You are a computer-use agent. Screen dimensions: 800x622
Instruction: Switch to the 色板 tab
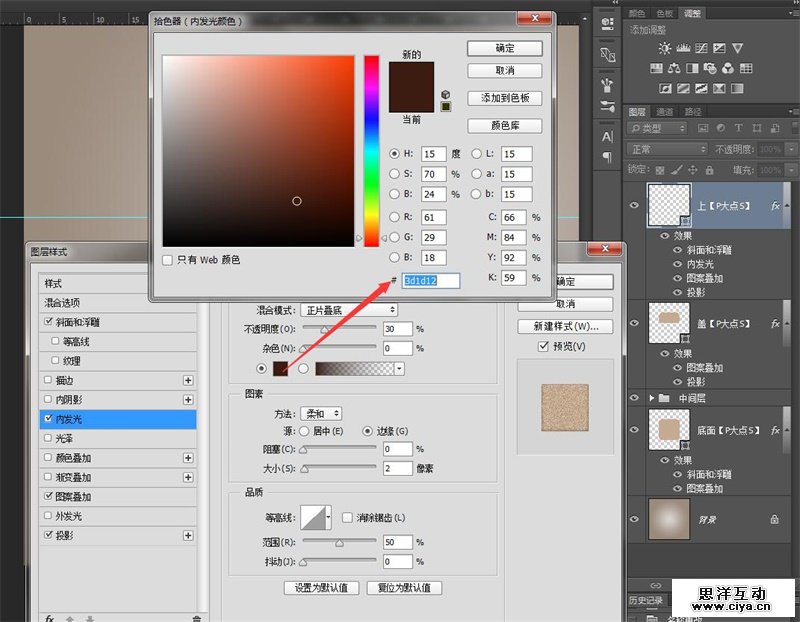click(x=664, y=13)
